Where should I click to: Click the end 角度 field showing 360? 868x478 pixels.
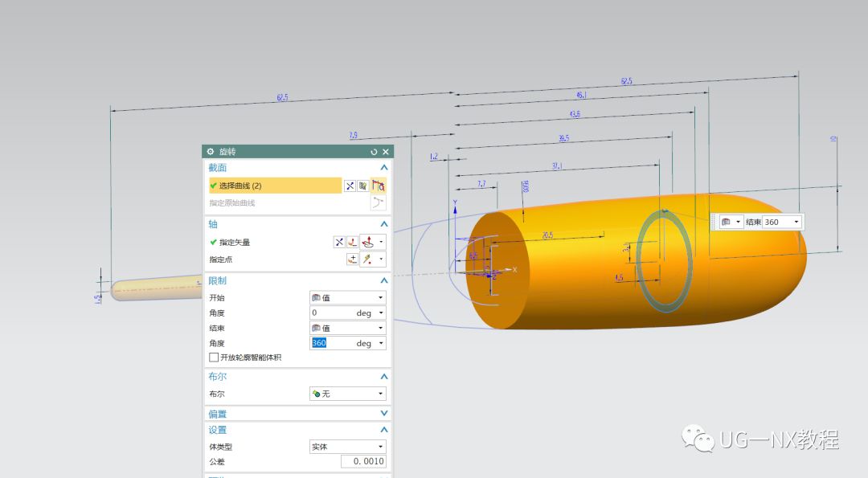tap(331, 343)
